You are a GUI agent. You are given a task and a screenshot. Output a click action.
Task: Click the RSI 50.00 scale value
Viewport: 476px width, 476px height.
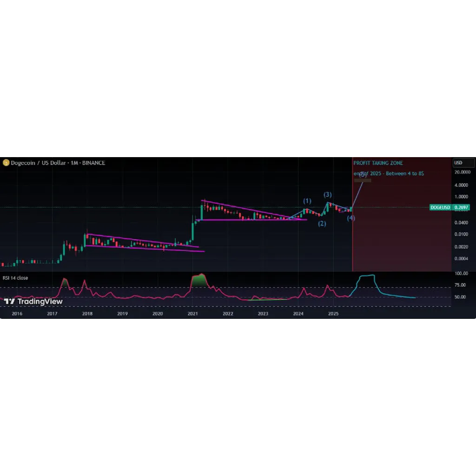(460, 297)
